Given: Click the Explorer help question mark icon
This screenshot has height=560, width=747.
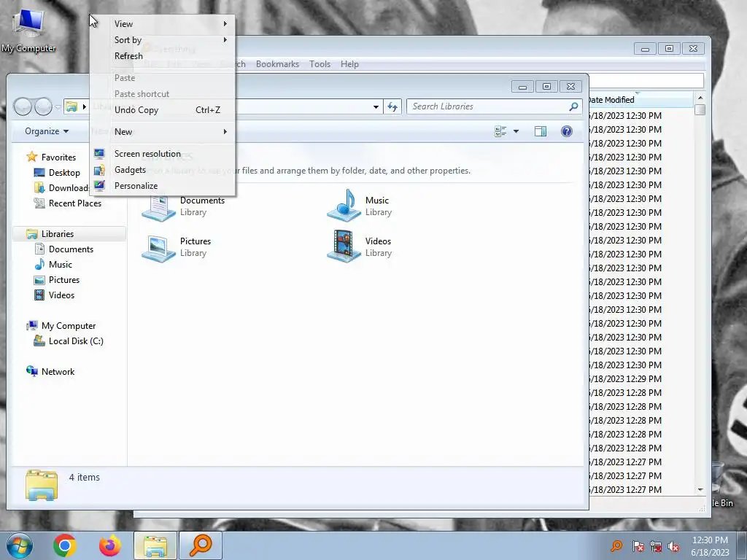Looking at the screenshot, I should point(566,131).
